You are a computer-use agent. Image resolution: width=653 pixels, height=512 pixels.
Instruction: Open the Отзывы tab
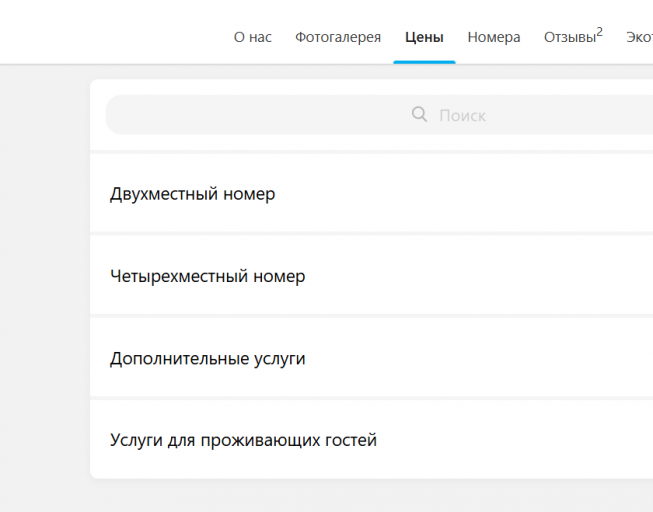[x=573, y=36]
